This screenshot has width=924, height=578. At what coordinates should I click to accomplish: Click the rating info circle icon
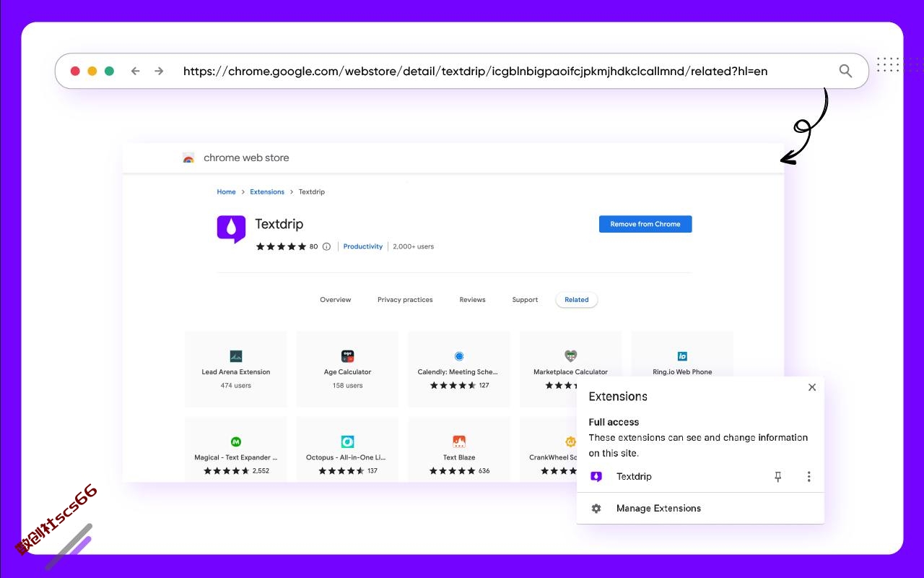tap(326, 246)
